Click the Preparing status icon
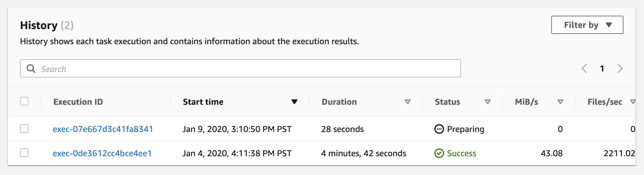The width and height of the screenshot is (644, 175). coord(439,129)
